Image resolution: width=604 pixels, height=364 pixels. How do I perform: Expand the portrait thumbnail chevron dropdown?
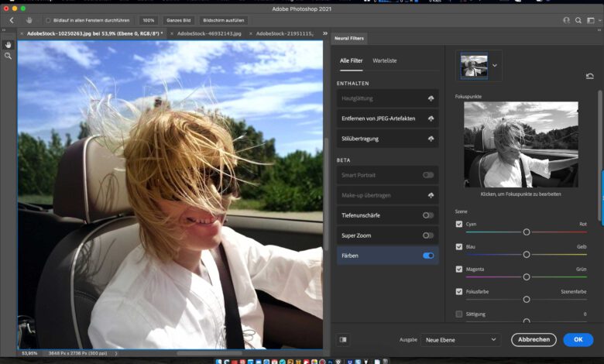pos(495,66)
